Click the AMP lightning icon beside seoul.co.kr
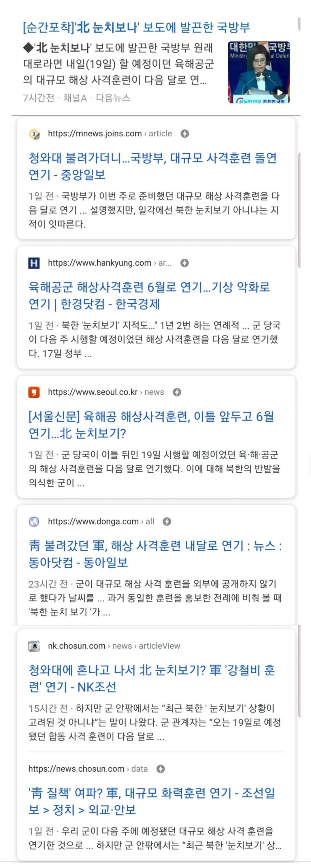 coord(177,392)
